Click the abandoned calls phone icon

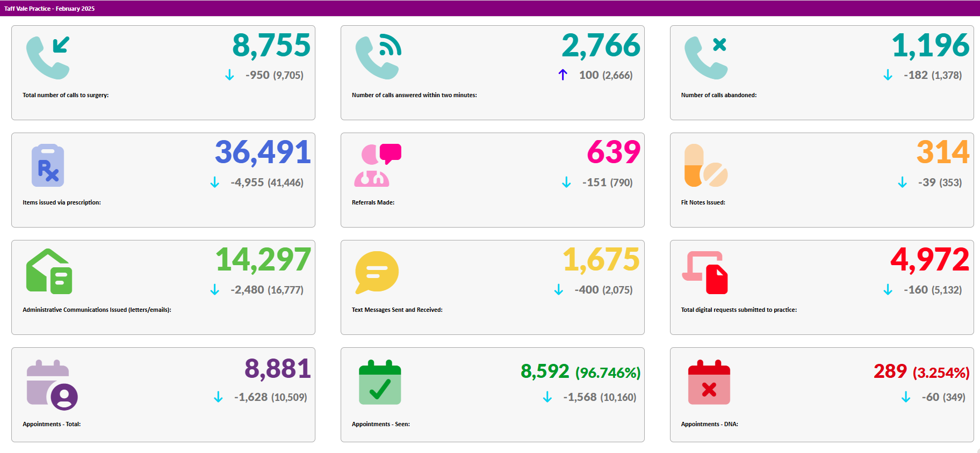[x=706, y=58]
